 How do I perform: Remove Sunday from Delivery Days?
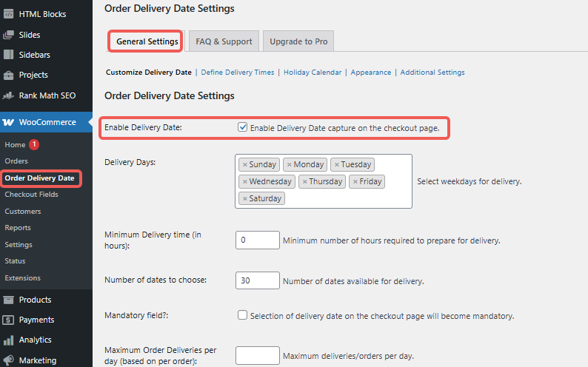click(x=245, y=165)
